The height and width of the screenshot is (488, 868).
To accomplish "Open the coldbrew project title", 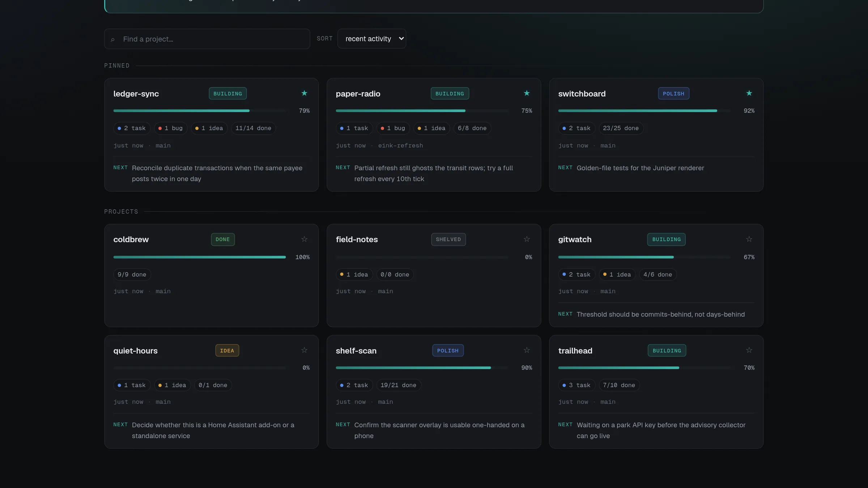I will pos(131,239).
